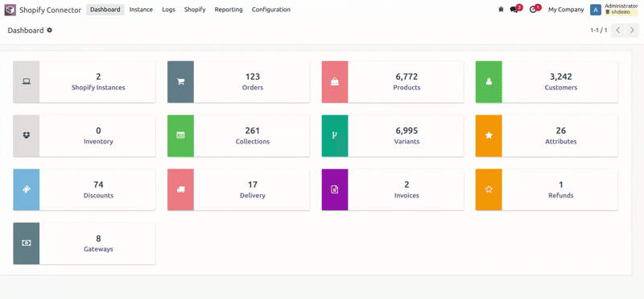Click the 1-1 / 1 pager counter
This screenshot has width=644, height=299.
pyautogui.click(x=599, y=31)
